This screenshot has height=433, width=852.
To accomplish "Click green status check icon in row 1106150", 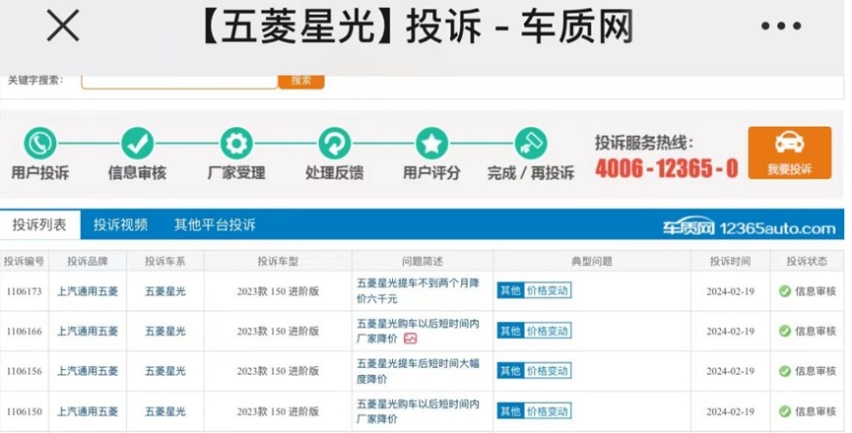I will [x=785, y=411].
